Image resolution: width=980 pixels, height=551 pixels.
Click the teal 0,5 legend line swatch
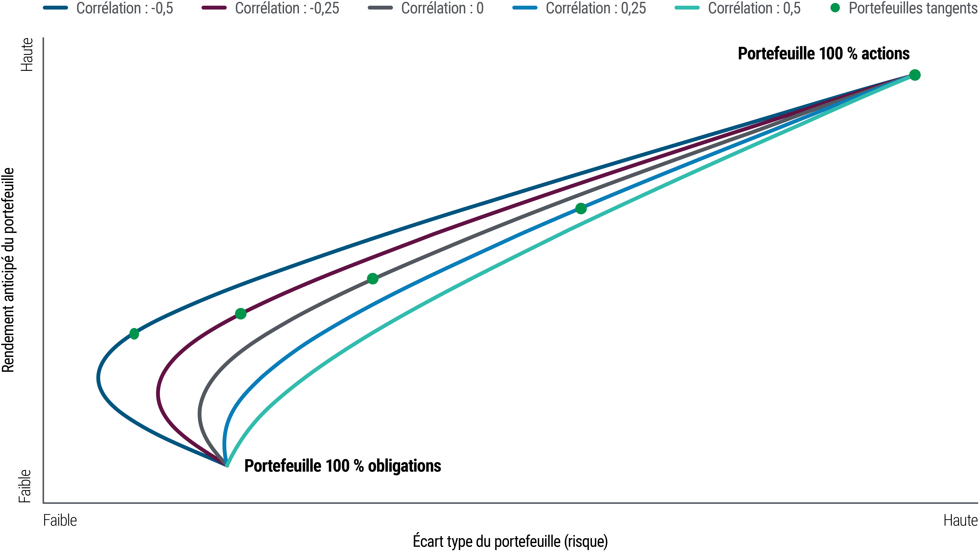tap(687, 8)
